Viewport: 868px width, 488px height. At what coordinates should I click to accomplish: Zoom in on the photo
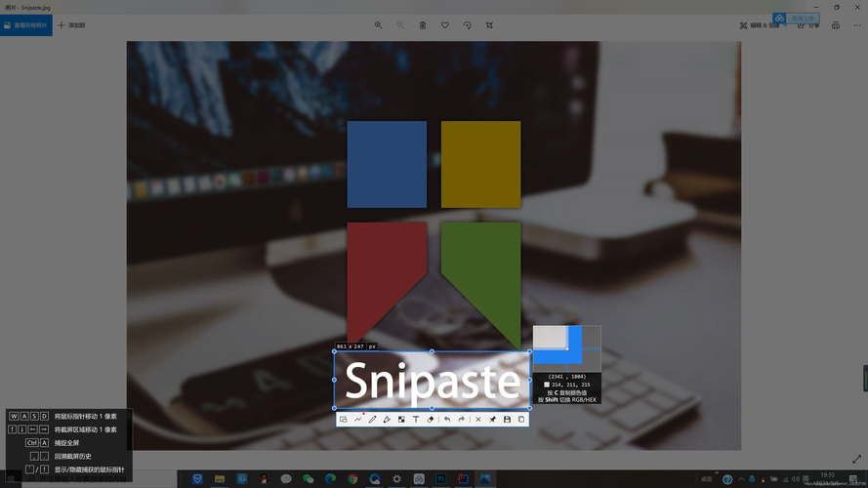(x=378, y=25)
